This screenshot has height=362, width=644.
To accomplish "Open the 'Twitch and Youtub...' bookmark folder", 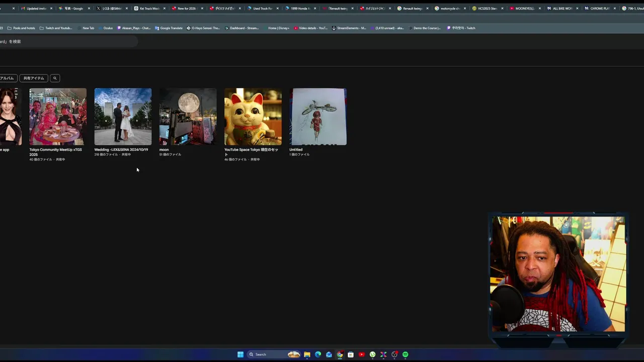I will [x=56, y=28].
